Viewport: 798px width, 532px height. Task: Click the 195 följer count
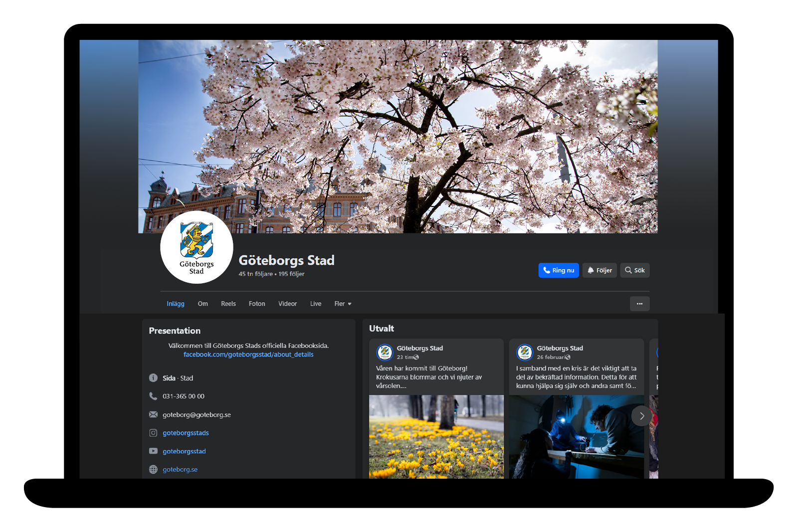coord(291,274)
